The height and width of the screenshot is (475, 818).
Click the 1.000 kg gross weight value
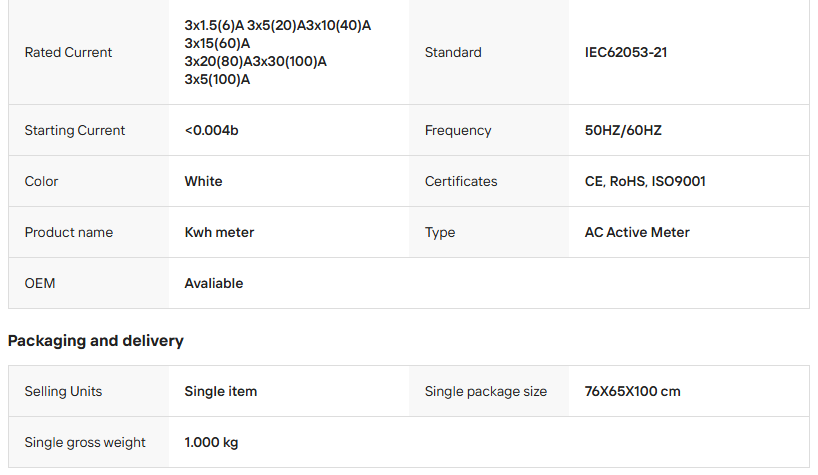[211, 442]
